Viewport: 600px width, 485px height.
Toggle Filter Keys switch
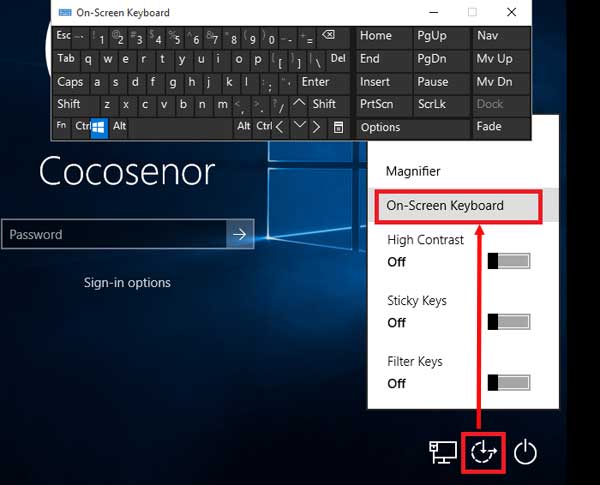click(509, 382)
